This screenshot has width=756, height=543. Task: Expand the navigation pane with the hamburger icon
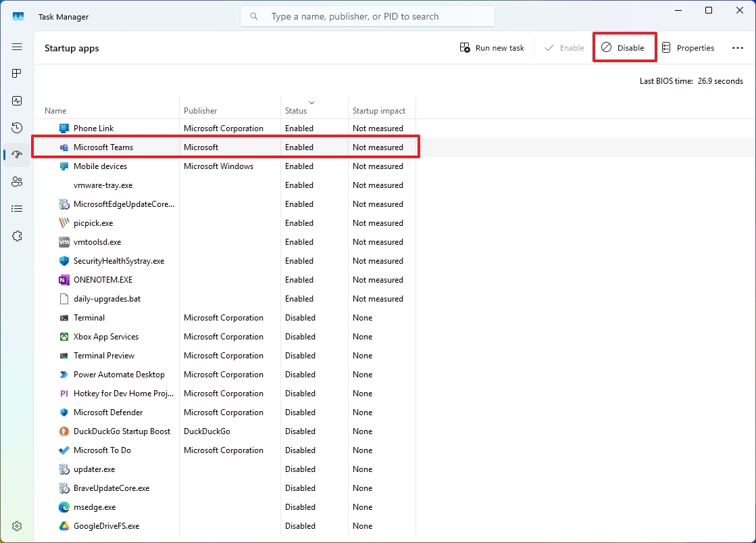tap(17, 47)
